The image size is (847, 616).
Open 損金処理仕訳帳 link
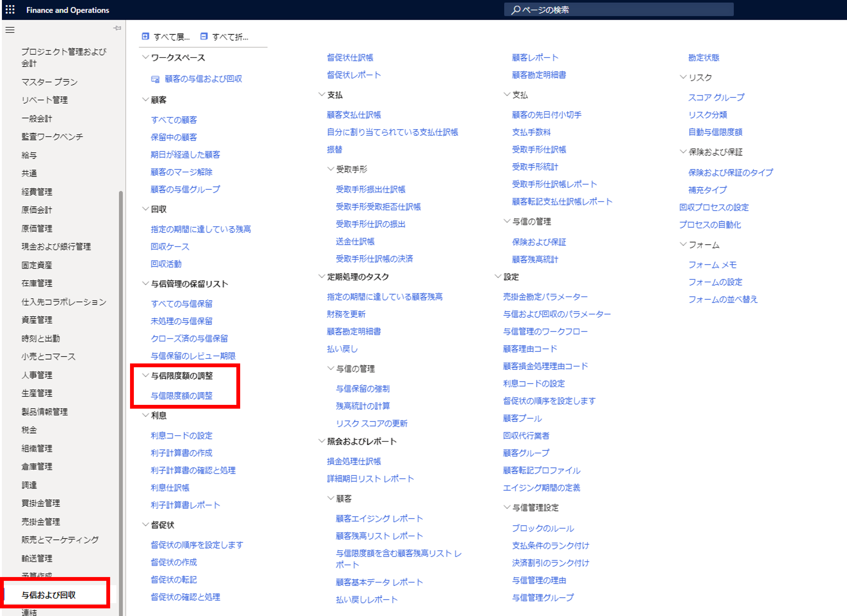(354, 461)
